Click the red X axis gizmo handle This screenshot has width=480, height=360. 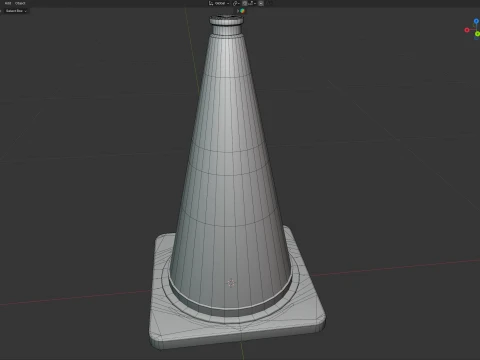[x=467, y=30]
